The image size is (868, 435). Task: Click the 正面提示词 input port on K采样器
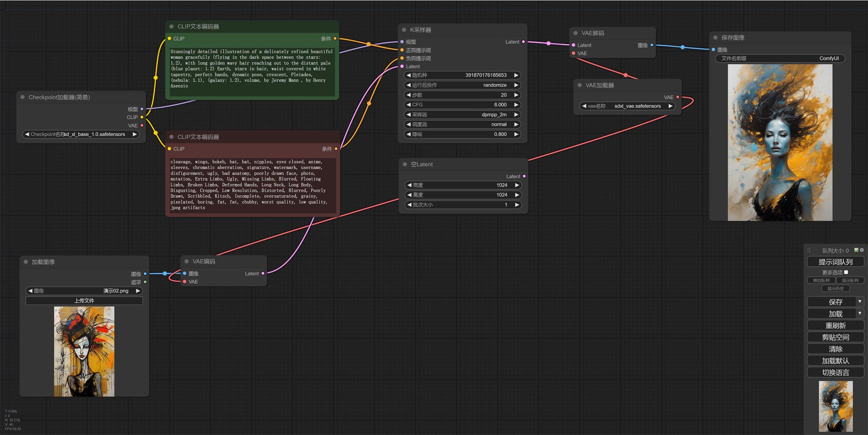coord(402,50)
